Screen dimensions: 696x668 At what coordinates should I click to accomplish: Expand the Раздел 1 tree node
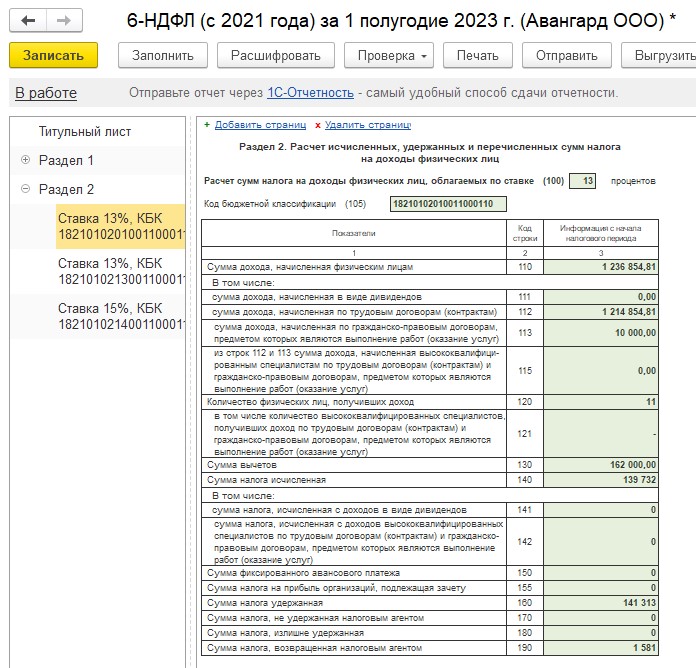pos(26,160)
